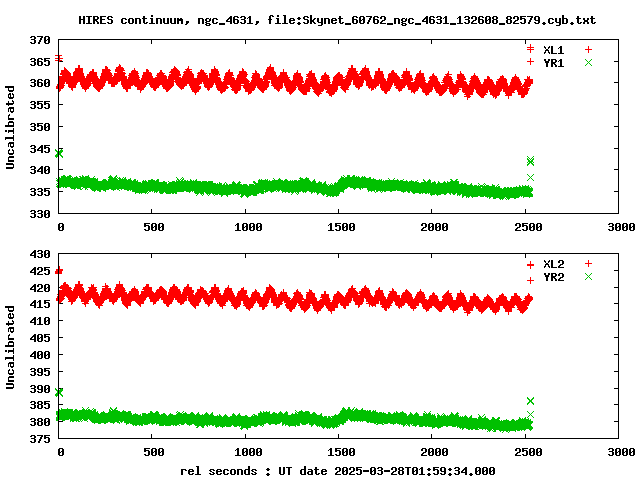Image resolution: width=640 pixels, height=480 pixels.
Task: Click the YR1 legend label
Action: click(553, 63)
